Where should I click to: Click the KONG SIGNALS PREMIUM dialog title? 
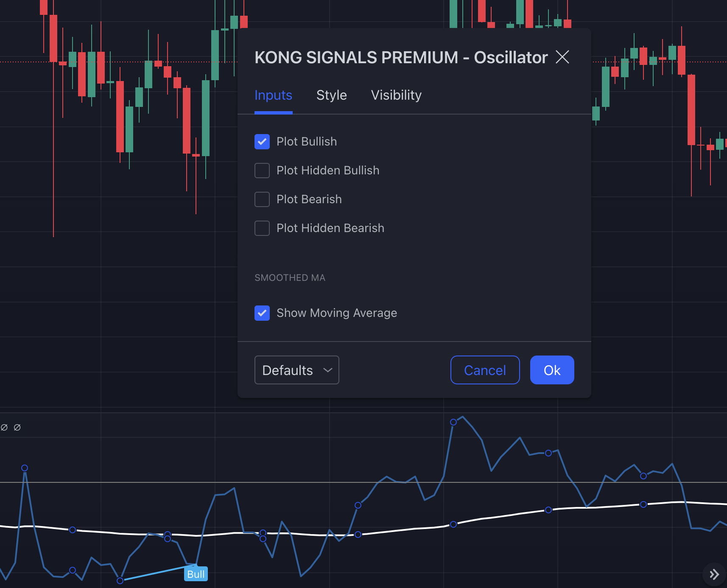coord(401,57)
